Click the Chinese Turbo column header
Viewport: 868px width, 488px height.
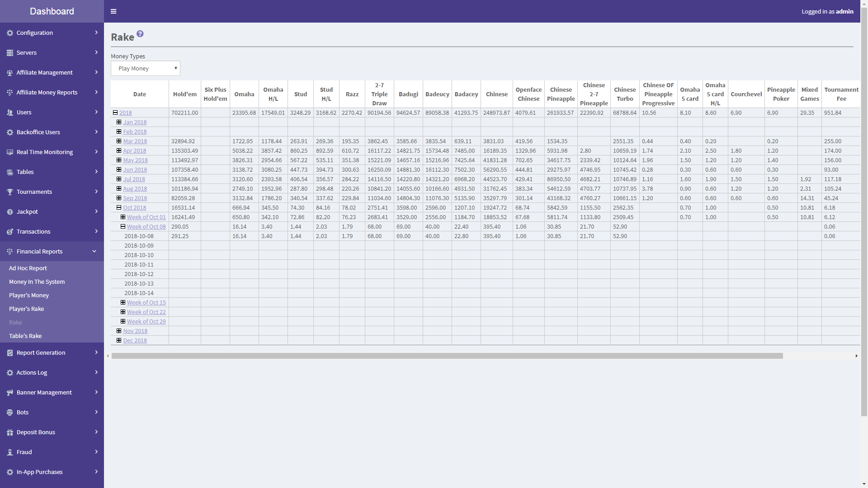click(625, 94)
